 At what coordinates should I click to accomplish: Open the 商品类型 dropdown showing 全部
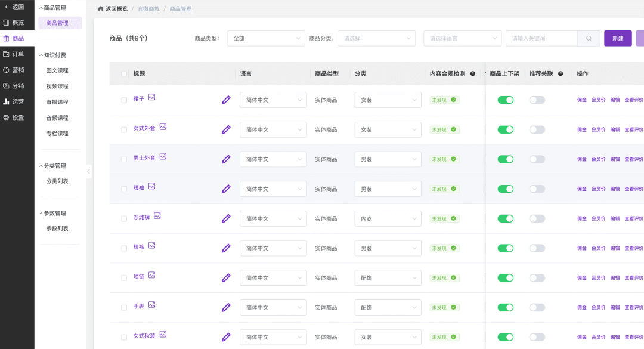click(x=266, y=38)
